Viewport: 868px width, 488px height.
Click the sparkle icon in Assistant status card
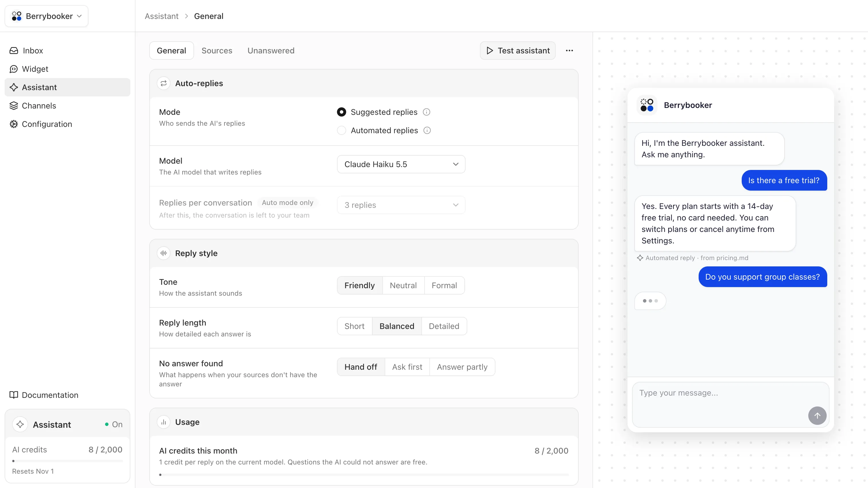coord(20,425)
